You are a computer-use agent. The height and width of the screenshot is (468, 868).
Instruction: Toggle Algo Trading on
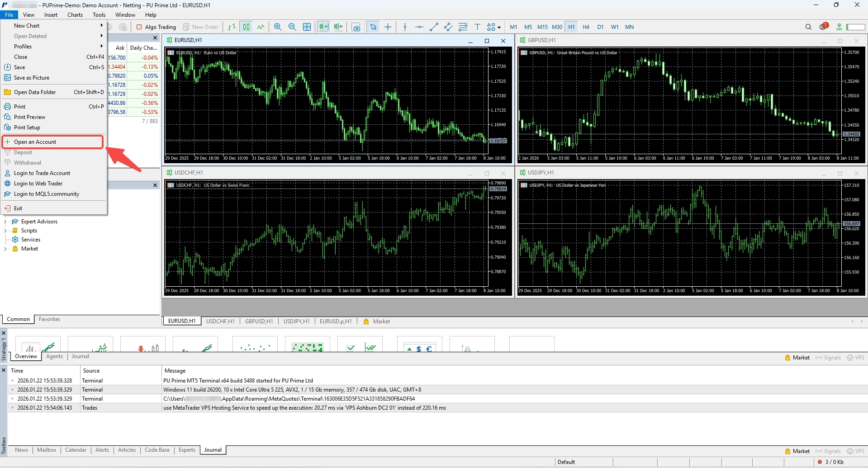pos(156,27)
